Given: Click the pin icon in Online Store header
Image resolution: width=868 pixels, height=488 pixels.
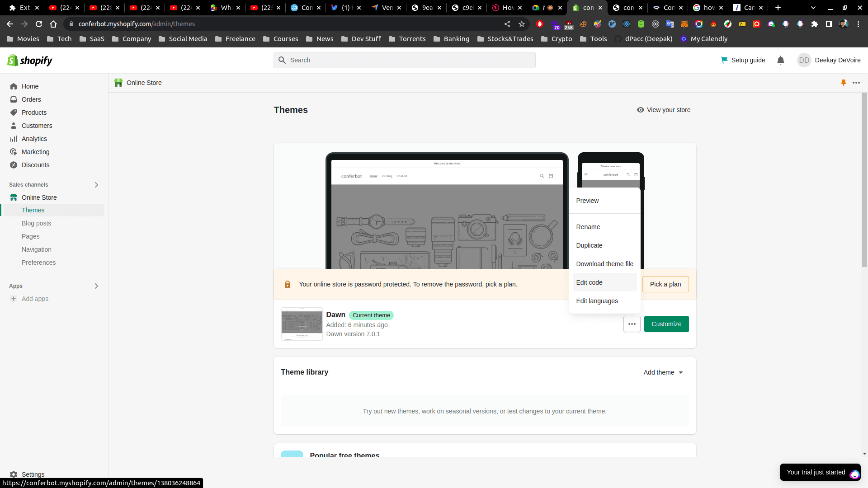Looking at the screenshot, I should (x=843, y=83).
